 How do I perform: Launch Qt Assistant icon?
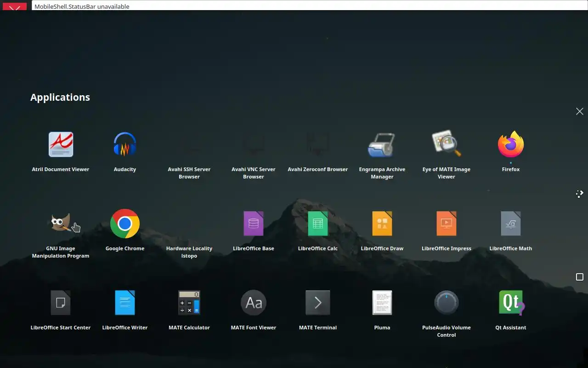pyautogui.click(x=511, y=303)
